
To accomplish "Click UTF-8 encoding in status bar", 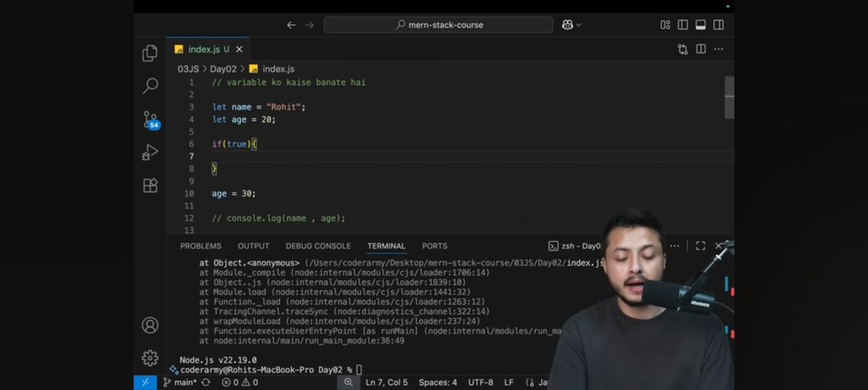I will click(x=481, y=382).
